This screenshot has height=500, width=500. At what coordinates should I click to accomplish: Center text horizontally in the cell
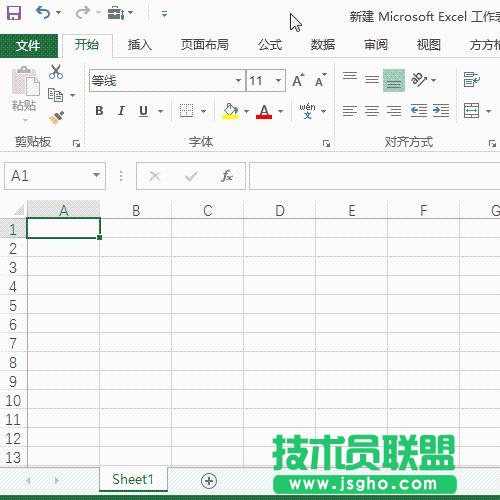coord(372,111)
